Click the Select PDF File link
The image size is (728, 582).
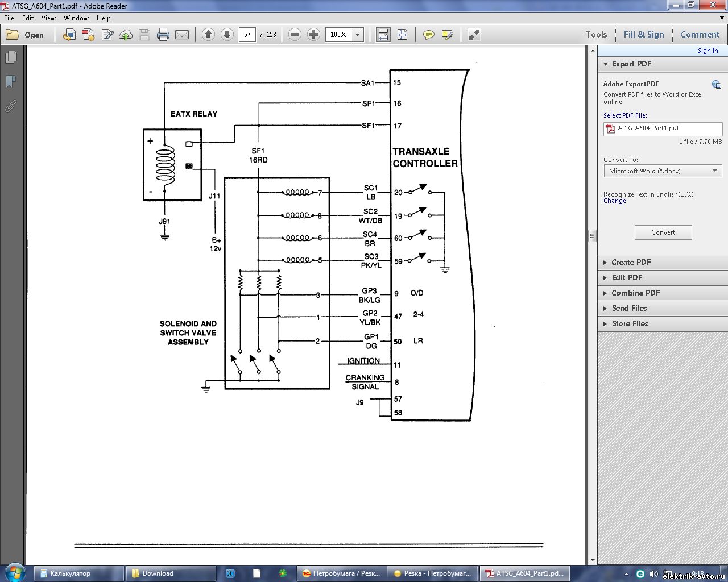pyautogui.click(x=625, y=115)
